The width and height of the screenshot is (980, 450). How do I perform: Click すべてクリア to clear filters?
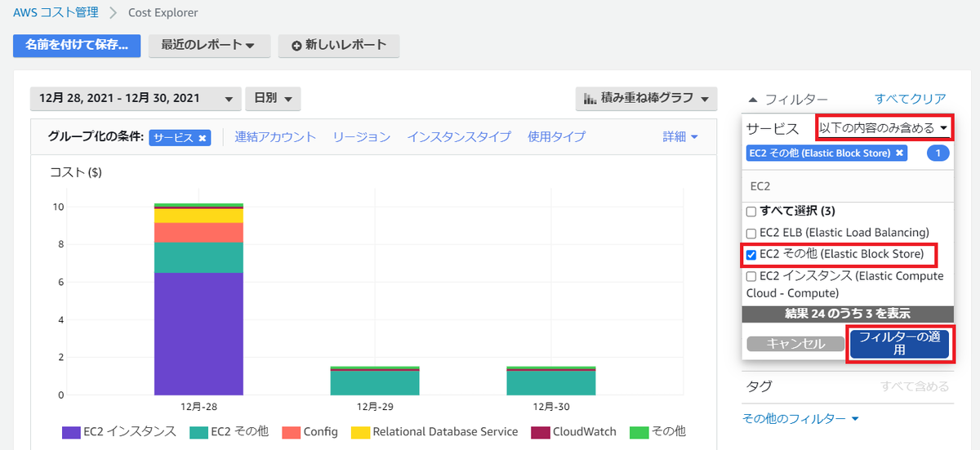click(911, 99)
